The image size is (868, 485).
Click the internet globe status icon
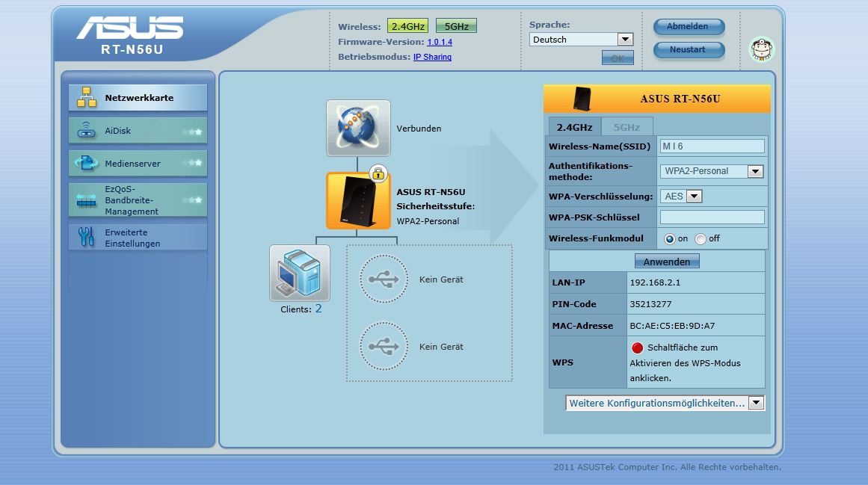click(358, 128)
